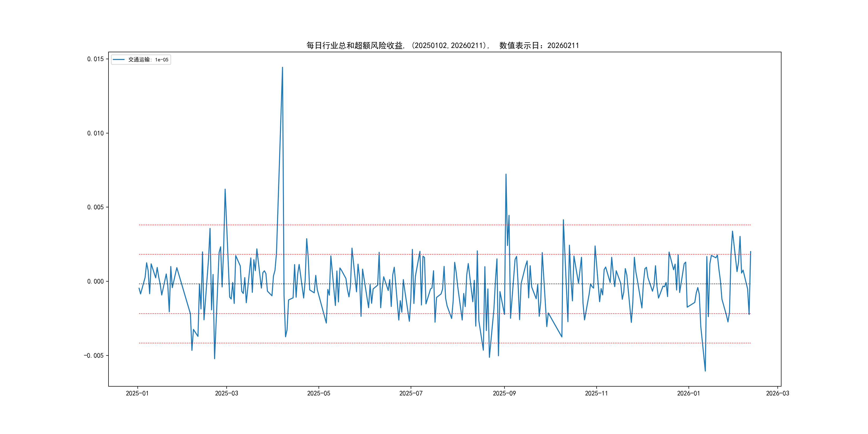The image size is (868, 434).
Task: Click the blue line sample in legend
Action: 119,60
